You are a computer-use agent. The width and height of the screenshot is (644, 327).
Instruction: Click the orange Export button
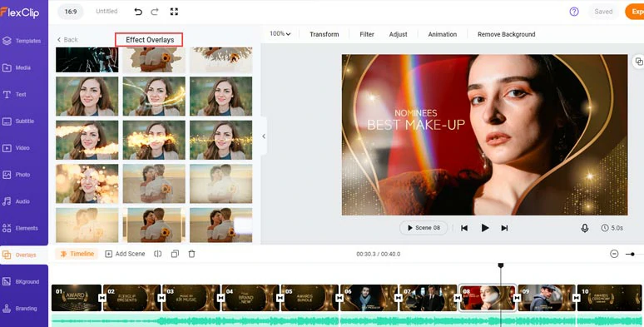coord(635,12)
